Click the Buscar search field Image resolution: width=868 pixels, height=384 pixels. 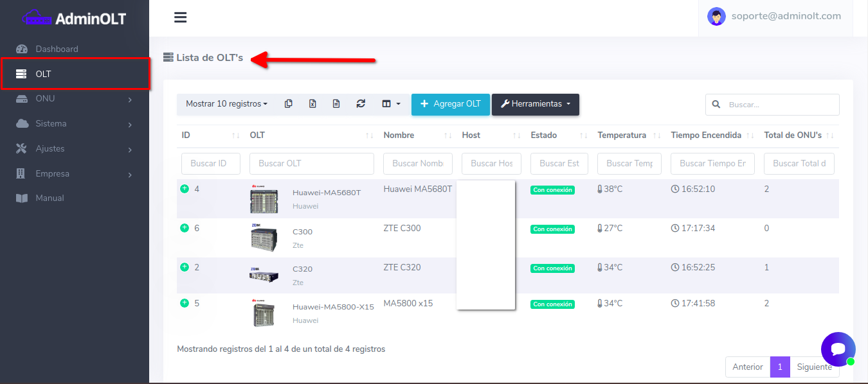click(x=779, y=104)
